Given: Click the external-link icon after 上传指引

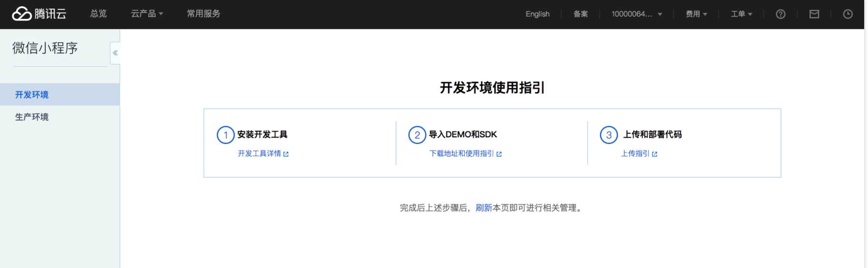Looking at the screenshot, I should (x=655, y=154).
